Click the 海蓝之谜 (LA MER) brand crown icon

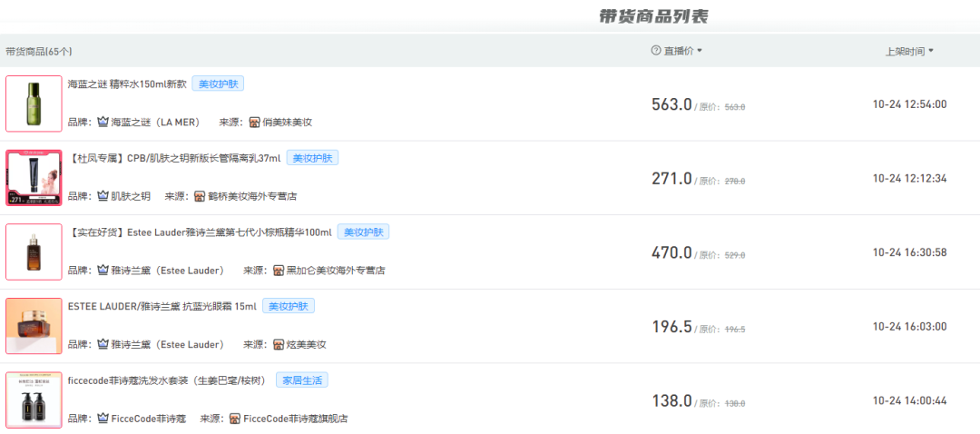pos(103,122)
